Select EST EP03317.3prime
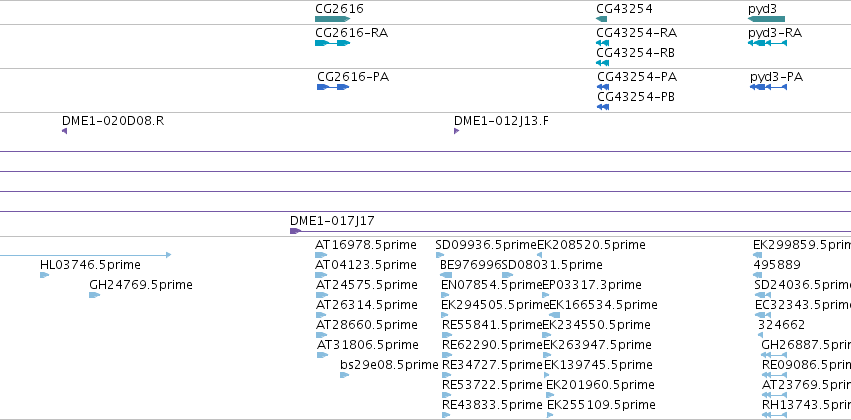 pos(592,285)
